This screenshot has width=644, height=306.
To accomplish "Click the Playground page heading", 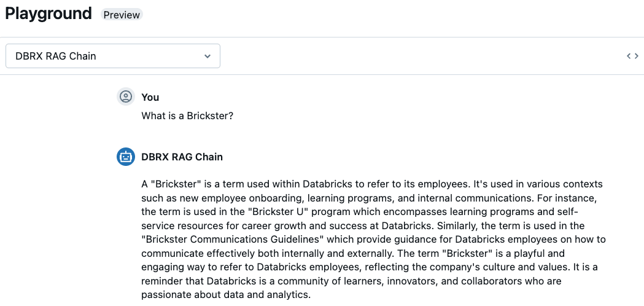I will [x=48, y=14].
